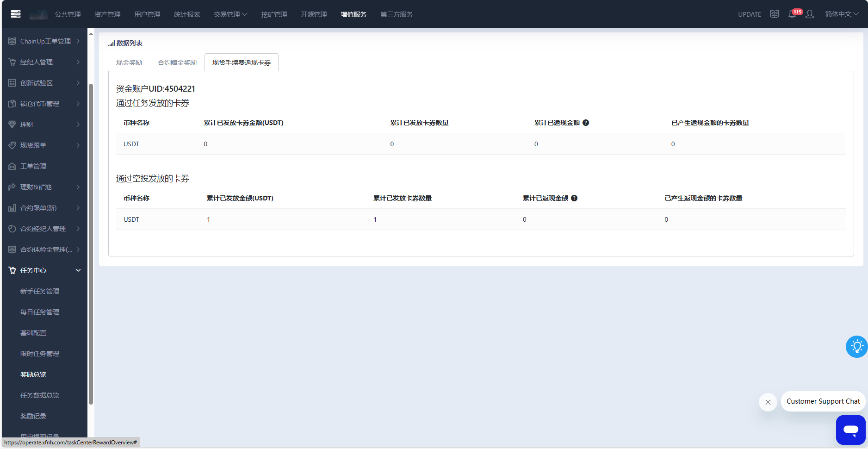Click the 理财&矿池 arrow icon
Screen dimensions: 868x449
12,187
